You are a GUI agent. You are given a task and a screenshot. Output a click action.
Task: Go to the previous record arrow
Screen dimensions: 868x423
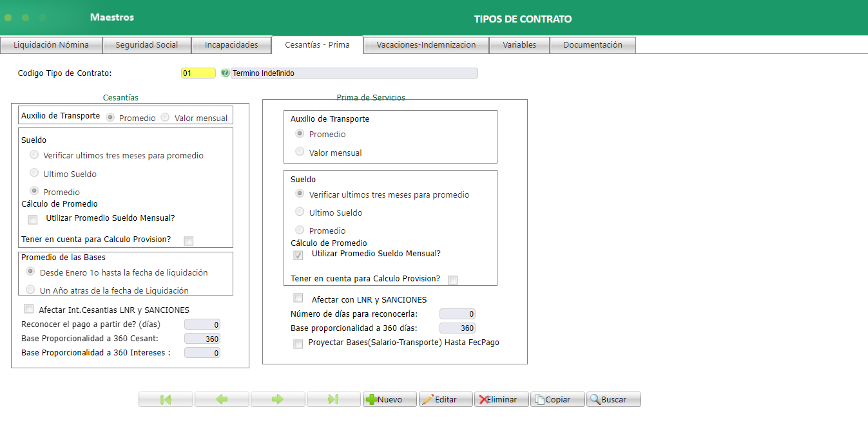point(222,399)
